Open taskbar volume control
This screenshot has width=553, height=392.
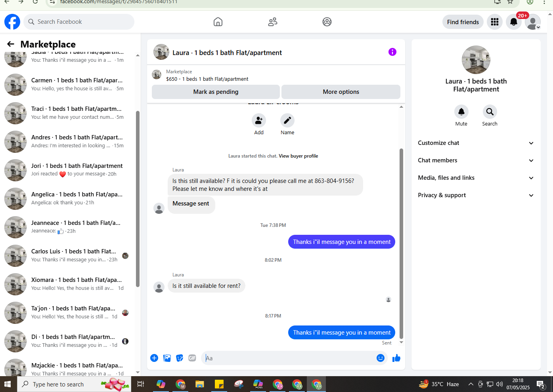(x=499, y=384)
